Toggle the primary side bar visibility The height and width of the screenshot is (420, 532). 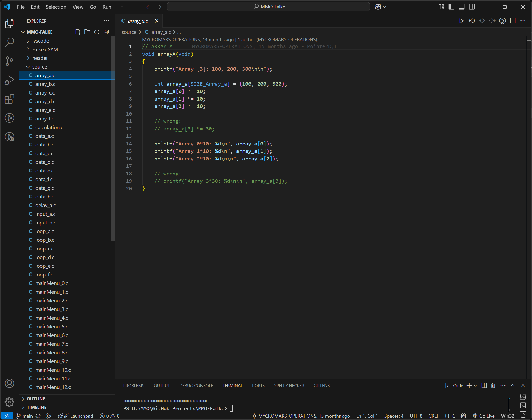tap(451, 7)
